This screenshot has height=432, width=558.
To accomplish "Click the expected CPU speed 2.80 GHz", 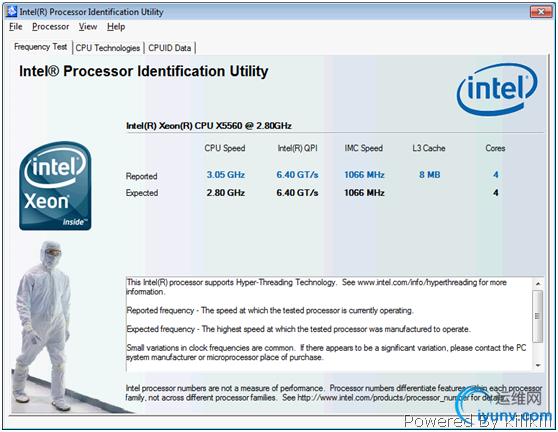I will pos(226,193).
